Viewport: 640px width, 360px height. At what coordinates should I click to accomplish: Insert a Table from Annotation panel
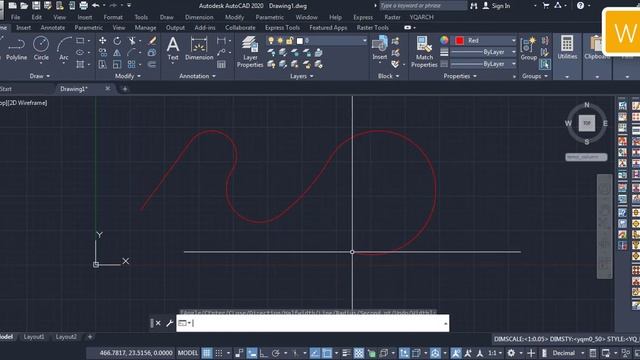(x=221, y=64)
